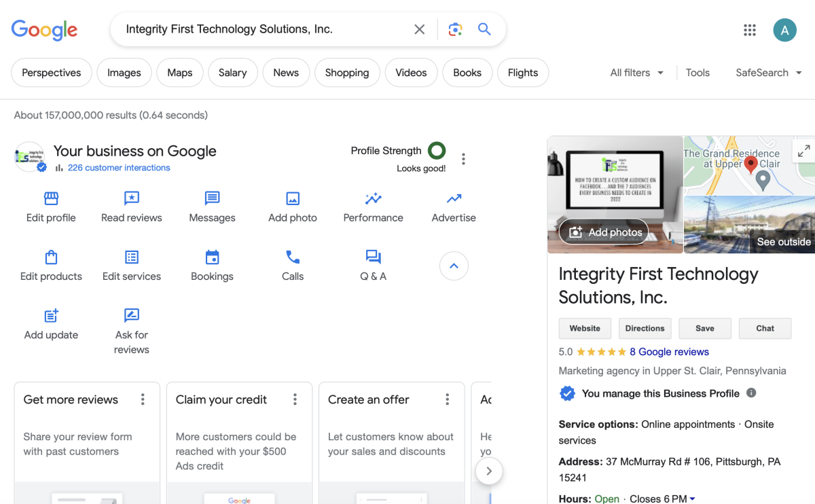Open SafeSearch options
Screen dimensions: 815x504
(768, 72)
